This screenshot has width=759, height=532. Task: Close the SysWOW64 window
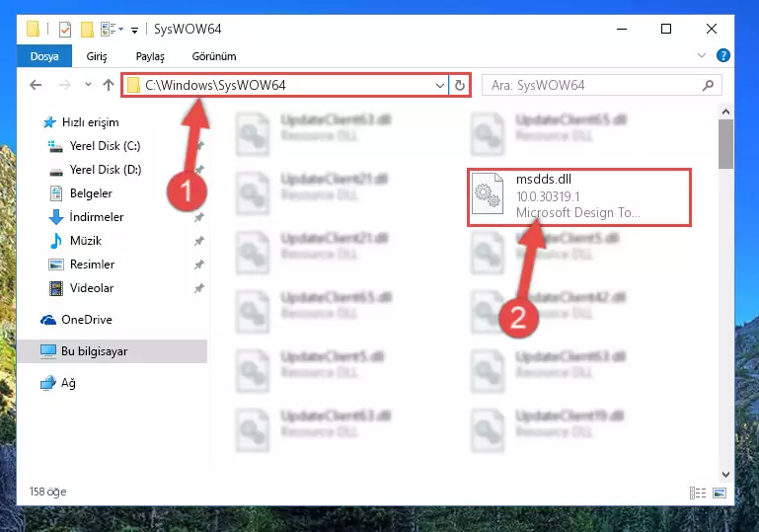point(711,29)
